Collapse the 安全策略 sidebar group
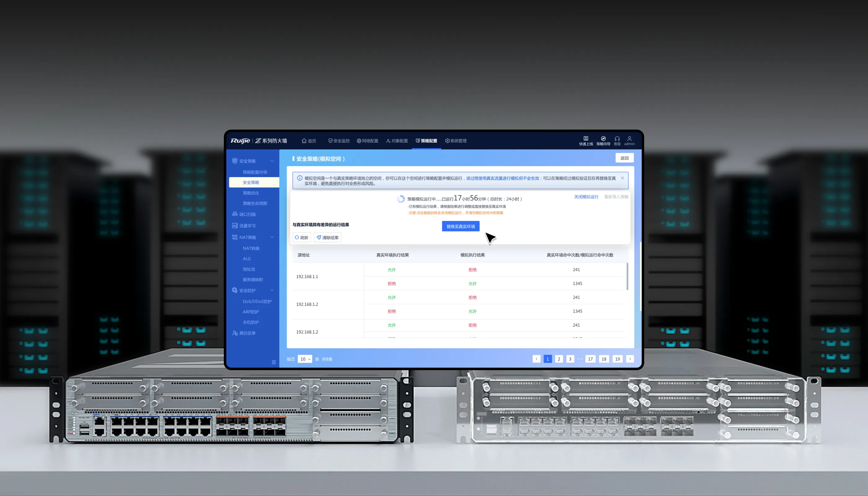 click(272, 161)
